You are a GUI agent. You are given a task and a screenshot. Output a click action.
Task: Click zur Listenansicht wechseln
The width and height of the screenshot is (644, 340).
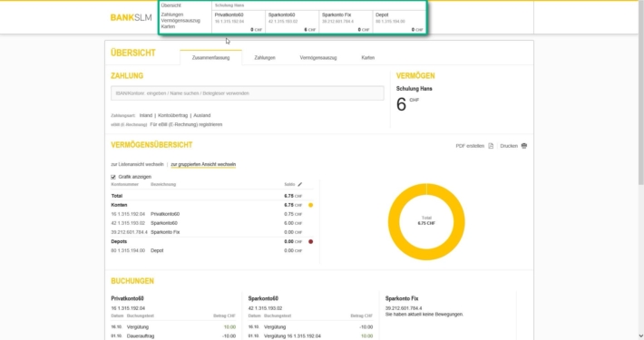[x=137, y=164]
